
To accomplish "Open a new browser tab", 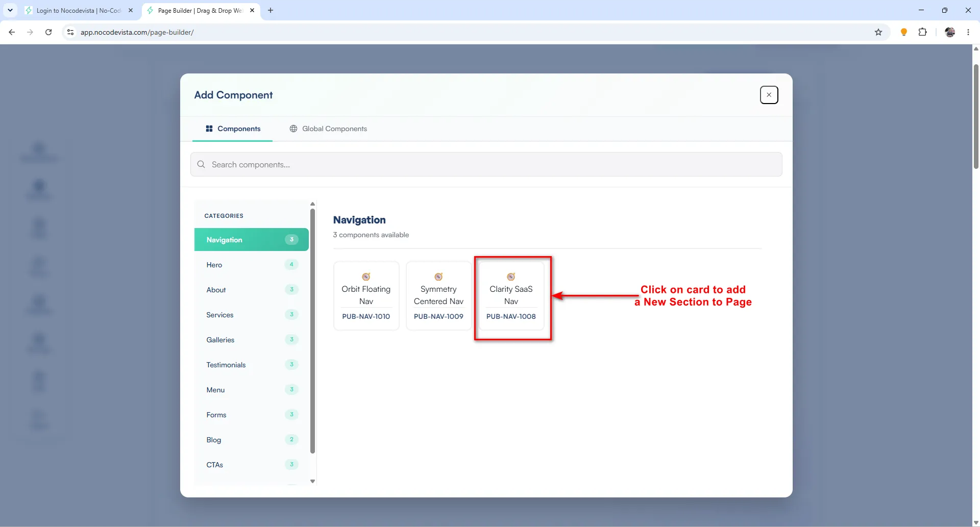I will 271,10.
